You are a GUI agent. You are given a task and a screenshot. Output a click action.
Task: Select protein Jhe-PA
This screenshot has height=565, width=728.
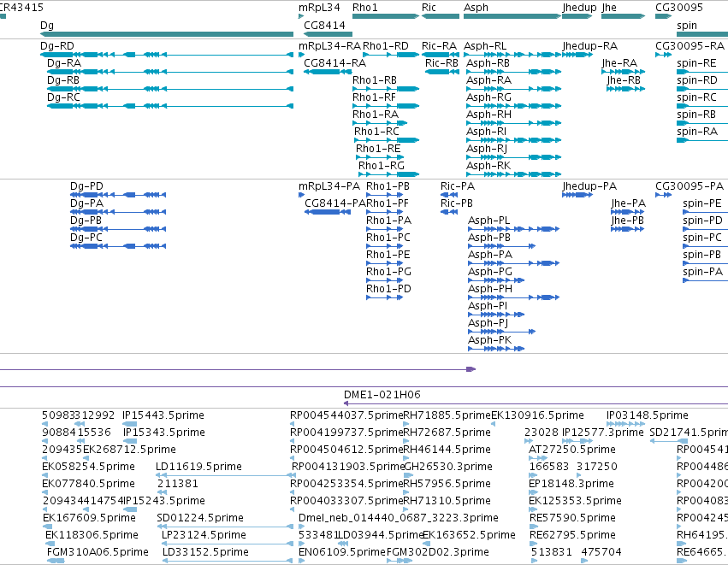(x=628, y=212)
